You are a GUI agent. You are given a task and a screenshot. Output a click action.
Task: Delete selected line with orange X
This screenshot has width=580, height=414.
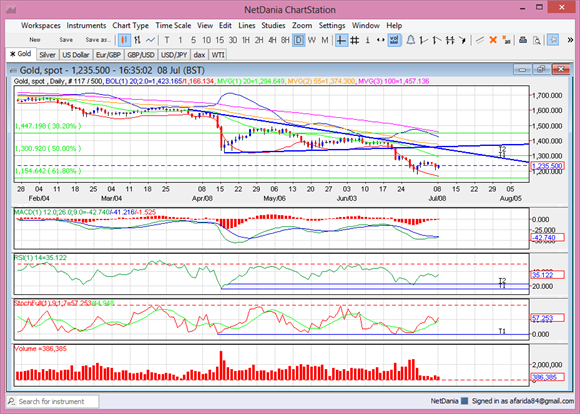(493, 40)
